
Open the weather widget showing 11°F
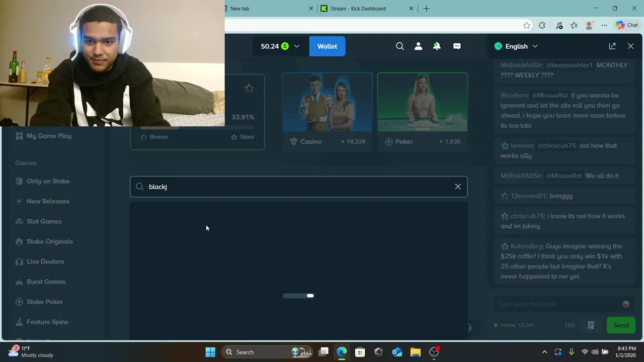pos(31,352)
